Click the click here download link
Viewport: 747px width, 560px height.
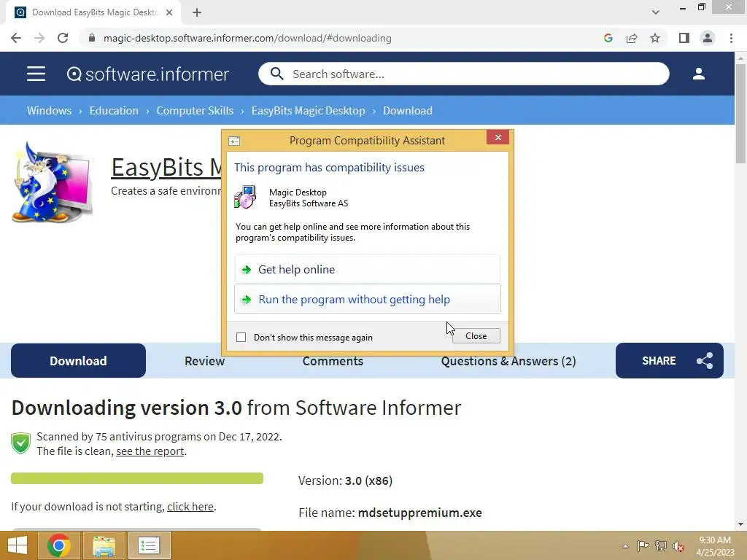(x=190, y=506)
